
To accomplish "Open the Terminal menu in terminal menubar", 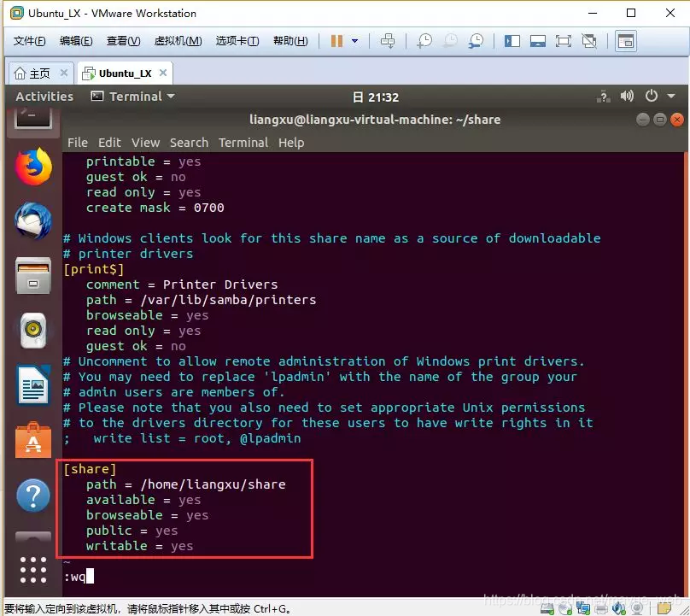I will click(x=243, y=143).
